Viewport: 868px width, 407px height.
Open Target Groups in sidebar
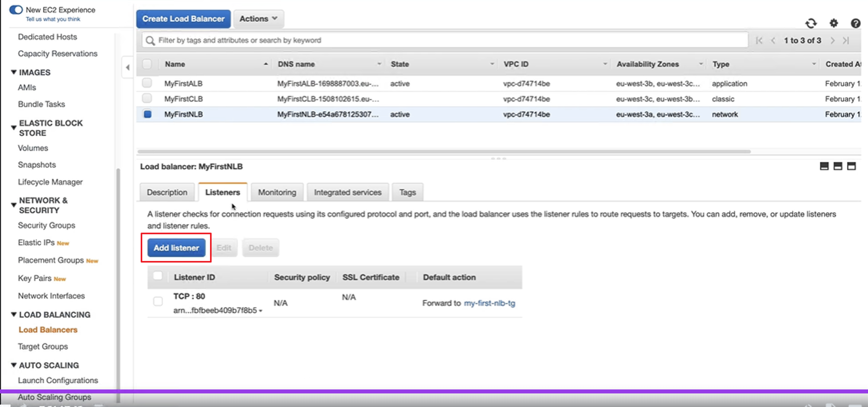point(43,346)
